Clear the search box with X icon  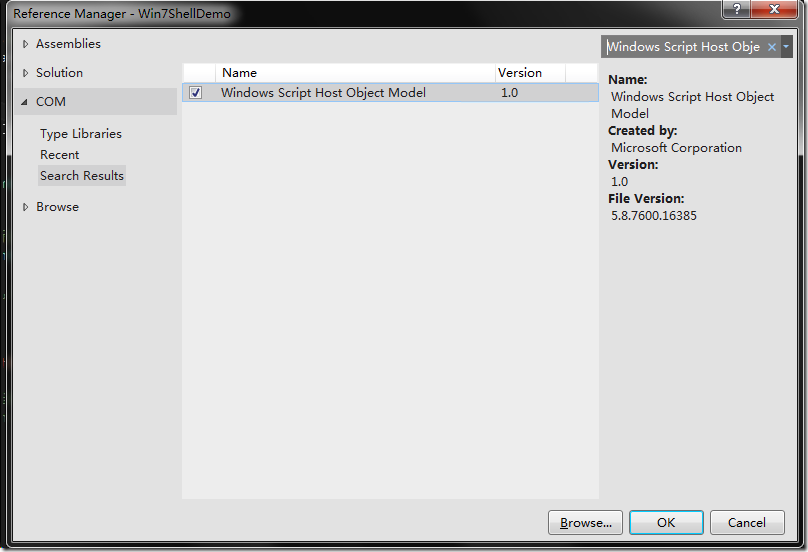(772, 47)
